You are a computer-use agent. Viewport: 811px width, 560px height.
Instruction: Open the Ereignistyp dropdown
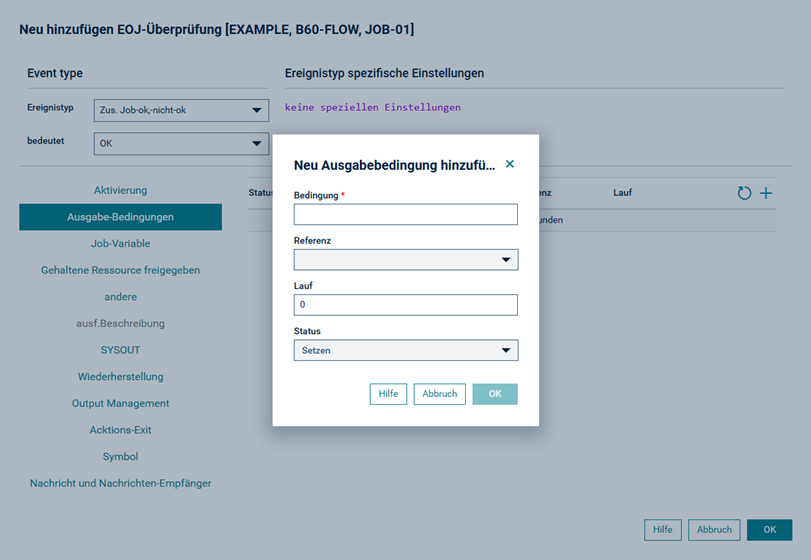pos(181,110)
